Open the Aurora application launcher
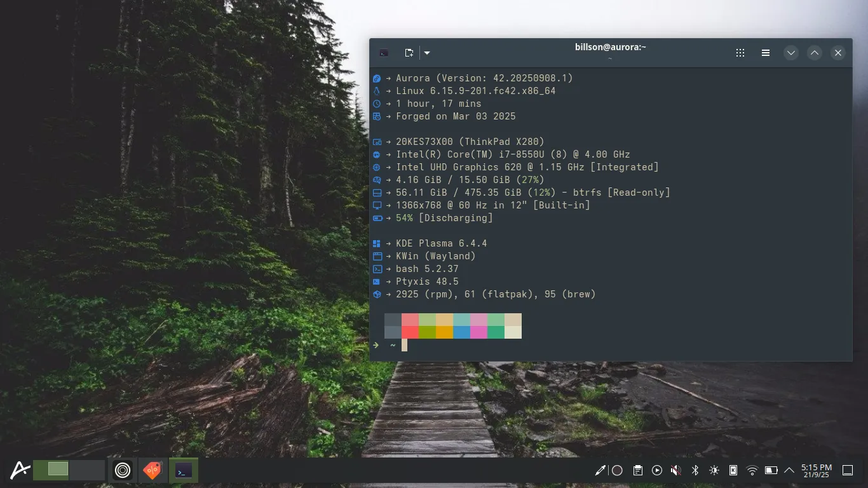 click(x=20, y=470)
